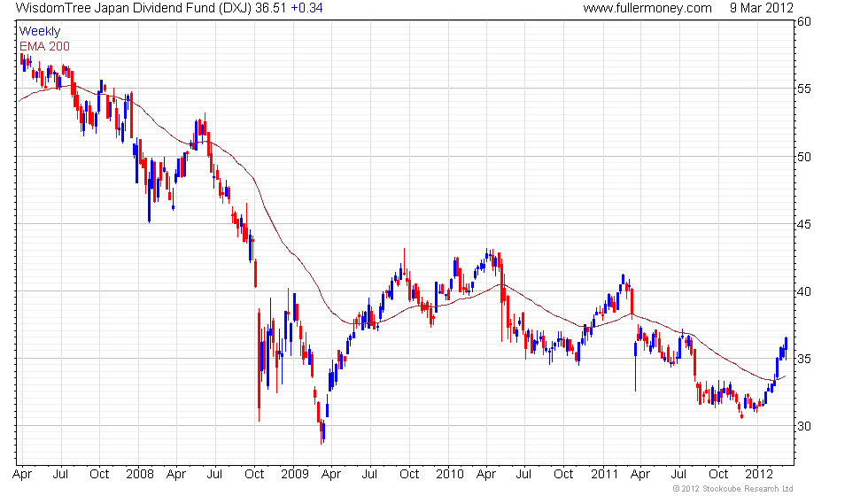Click the 2012 x-axis label

[758, 475]
